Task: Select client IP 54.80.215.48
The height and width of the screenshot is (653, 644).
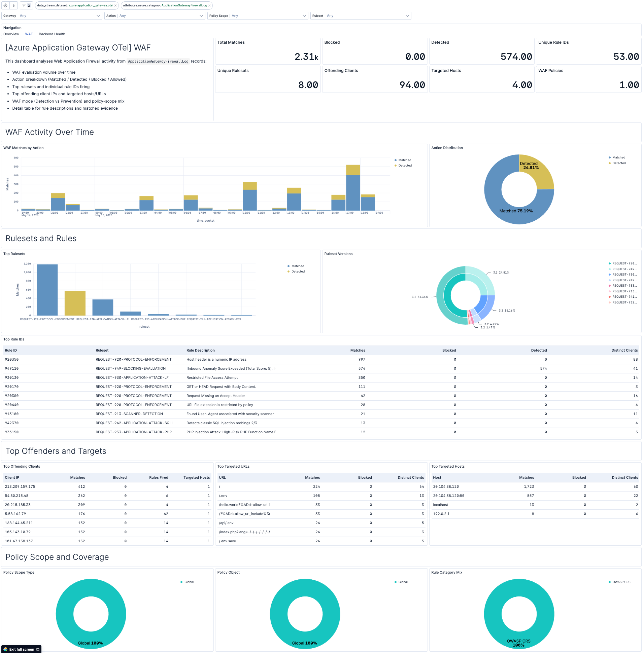Action: 16,496
